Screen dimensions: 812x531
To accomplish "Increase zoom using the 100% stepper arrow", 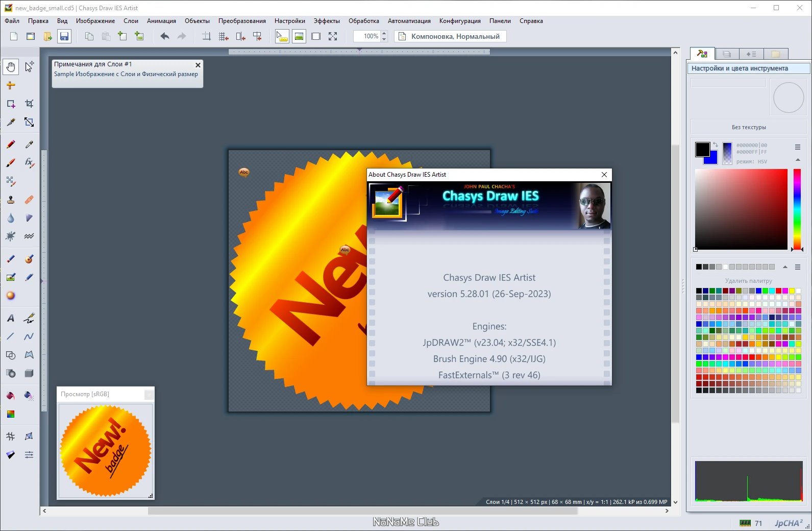I will 384,33.
